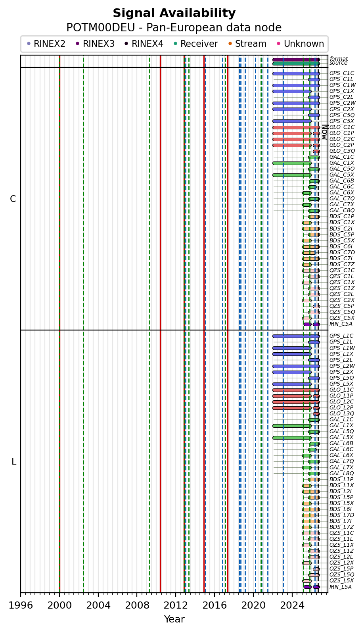Click the Signal Availability title
The image size is (364, 632).
[174, 13]
